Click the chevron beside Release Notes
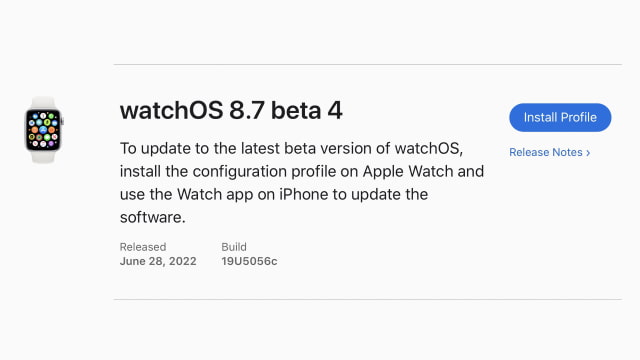This screenshot has width=640, height=360. 588,153
